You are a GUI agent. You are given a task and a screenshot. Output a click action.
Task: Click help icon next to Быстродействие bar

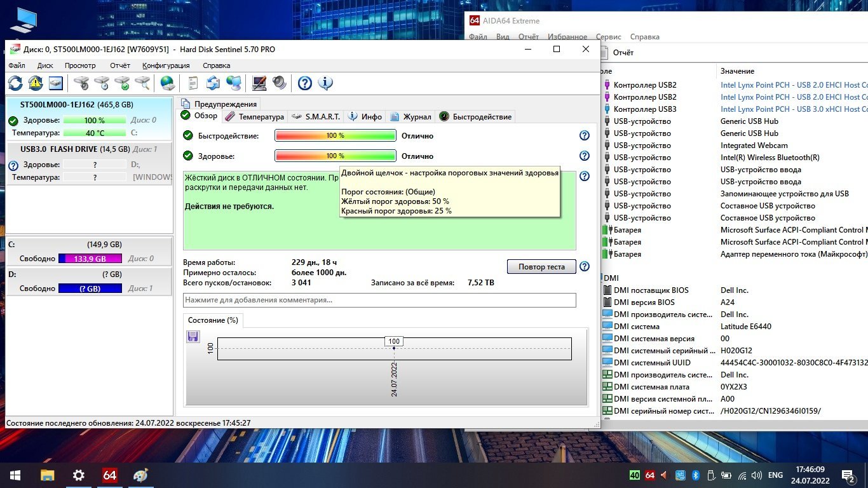coord(585,135)
